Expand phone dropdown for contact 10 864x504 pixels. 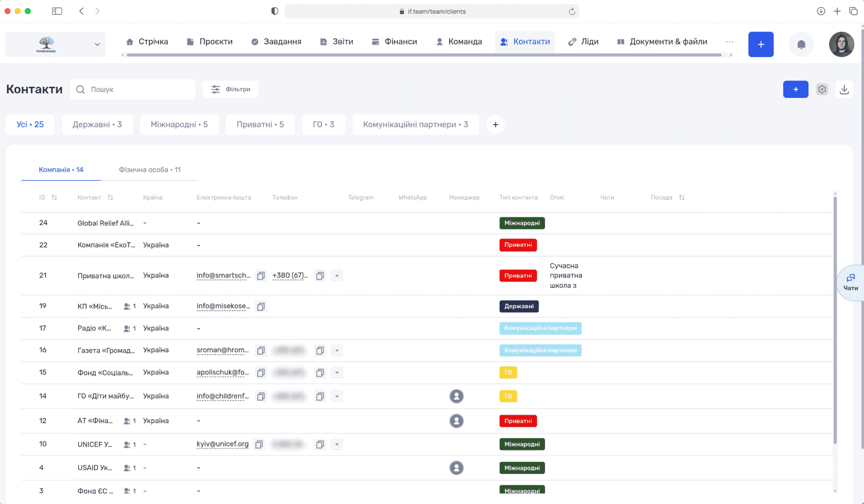coord(337,444)
